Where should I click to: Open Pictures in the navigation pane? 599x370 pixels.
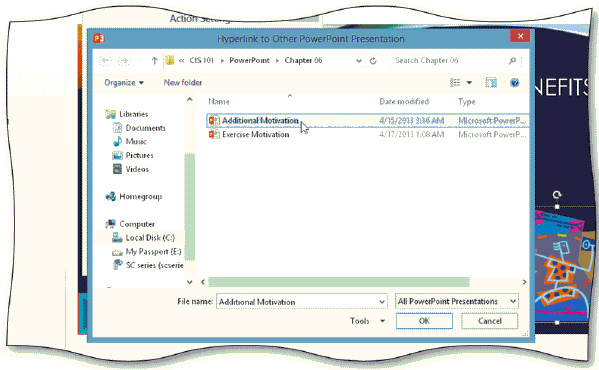point(139,155)
